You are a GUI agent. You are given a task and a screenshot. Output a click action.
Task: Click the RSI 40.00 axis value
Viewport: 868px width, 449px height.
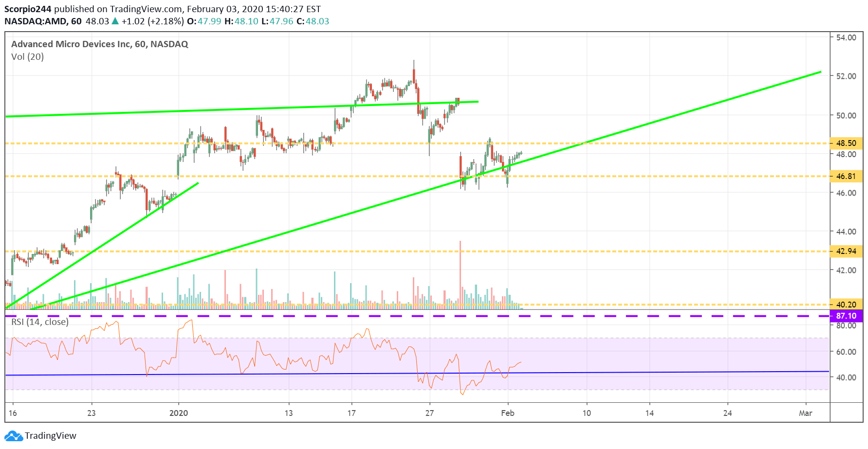click(846, 377)
